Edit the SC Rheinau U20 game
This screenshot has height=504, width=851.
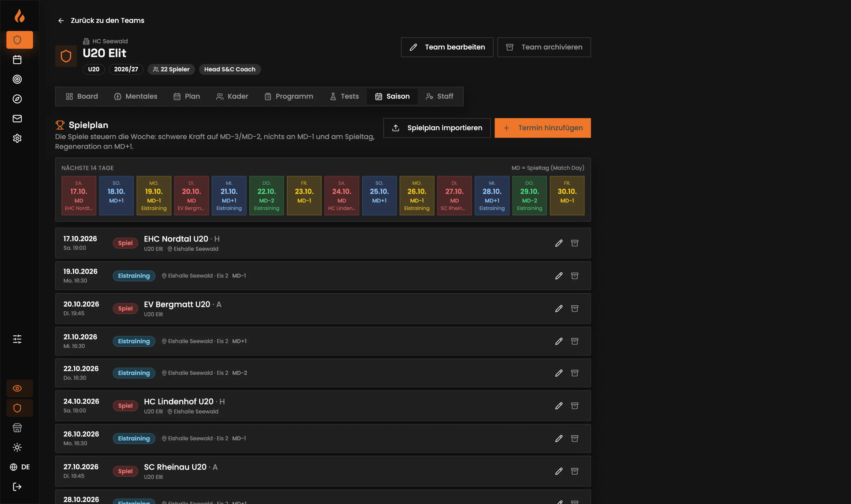[559, 471]
